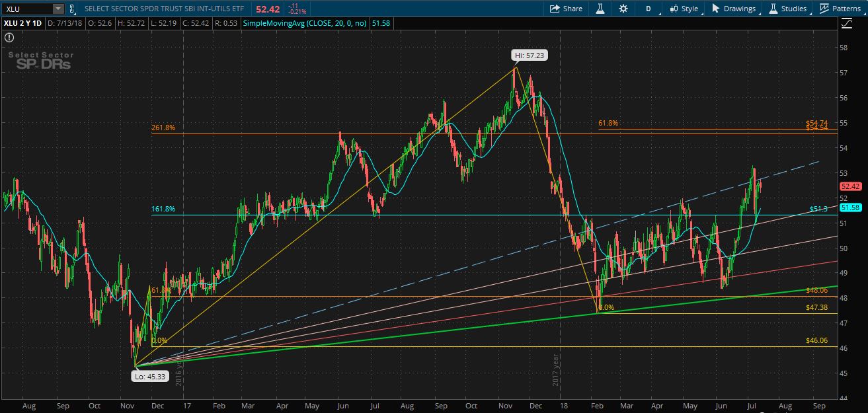Open the Edit Studies flask icon
This screenshot has width=868, height=413.
[x=602, y=9]
